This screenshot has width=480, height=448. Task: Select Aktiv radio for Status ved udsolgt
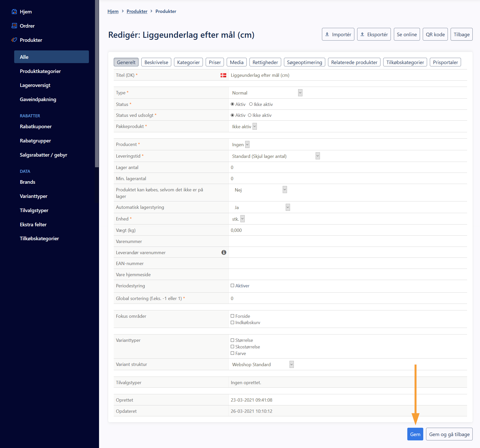[232, 115]
